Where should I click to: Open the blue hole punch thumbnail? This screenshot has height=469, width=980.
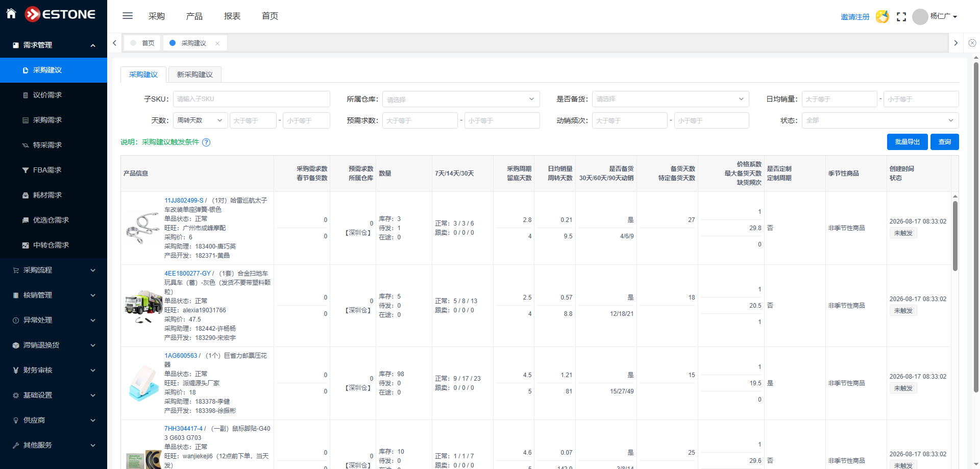pyautogui.click(x=142, y=383)
